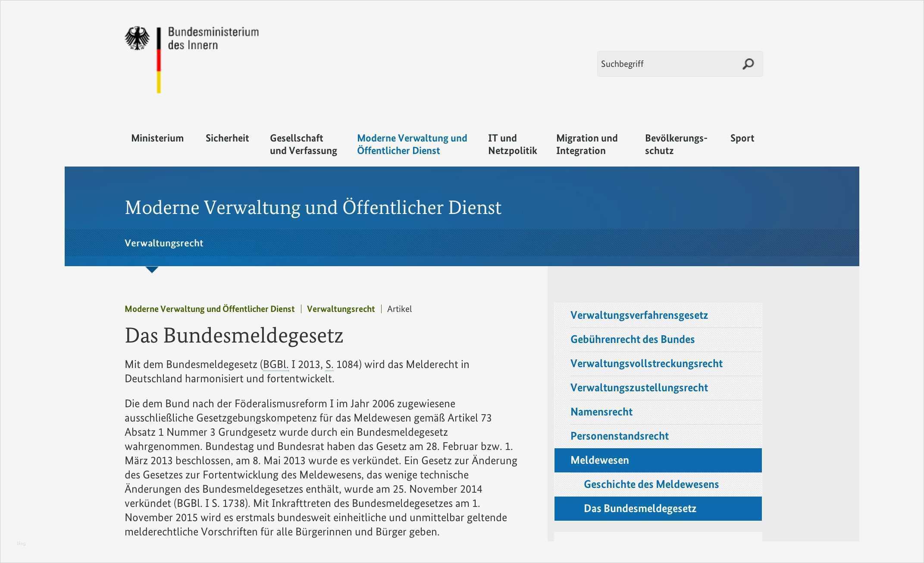The height and width of the screenshot is (563, 924).
Task: Open Migration und Integration section
Action: (587, 145)
